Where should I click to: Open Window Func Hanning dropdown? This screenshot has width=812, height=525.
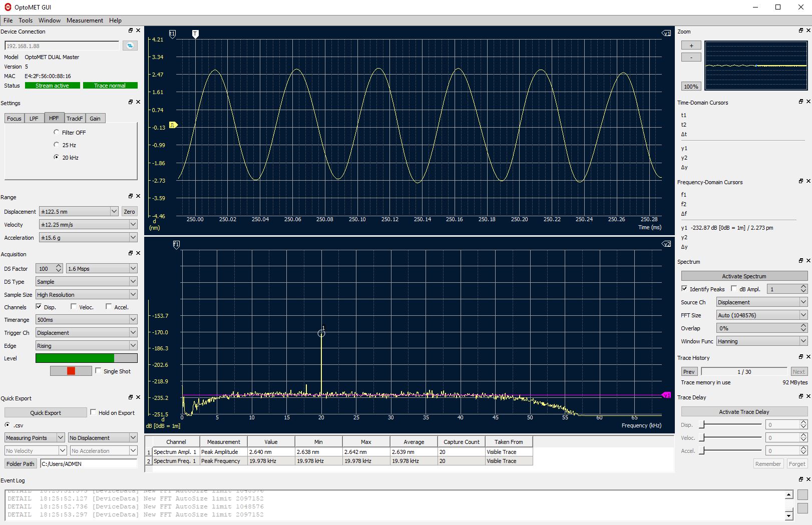click(762, 341)
